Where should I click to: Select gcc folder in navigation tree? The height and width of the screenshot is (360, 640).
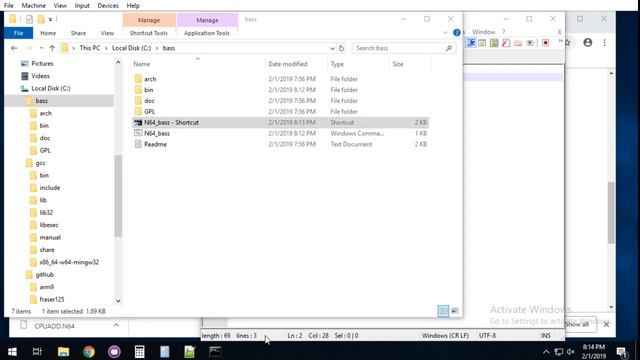coord(40,163)
